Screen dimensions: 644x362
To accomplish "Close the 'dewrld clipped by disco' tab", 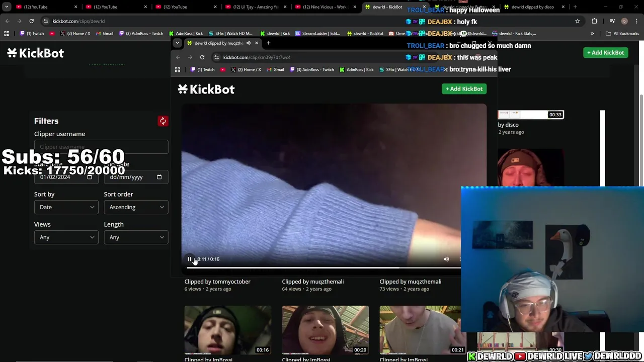I will coord(563,7).
